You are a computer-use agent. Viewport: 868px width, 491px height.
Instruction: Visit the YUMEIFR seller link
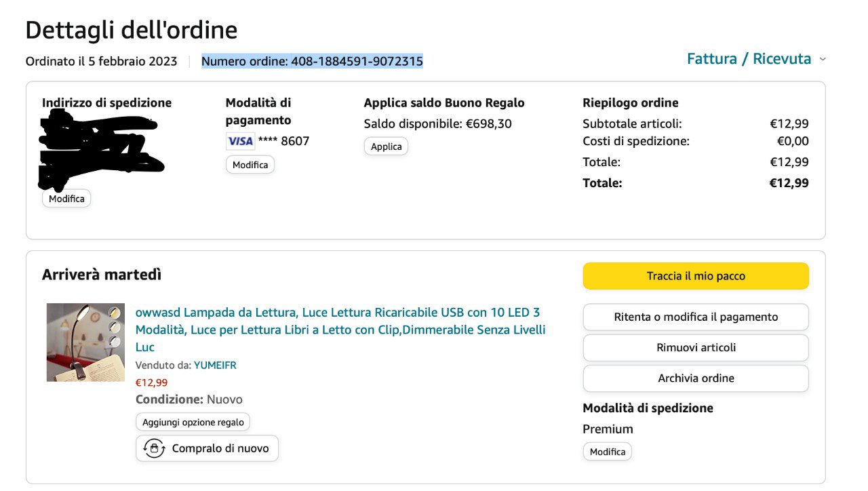(x=215, y=365)
